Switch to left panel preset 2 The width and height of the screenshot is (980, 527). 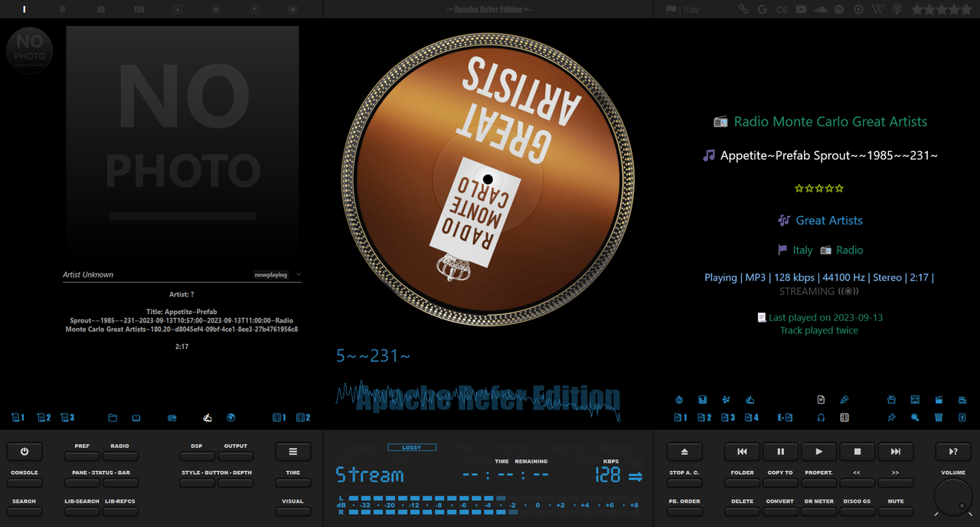[44, 417]
